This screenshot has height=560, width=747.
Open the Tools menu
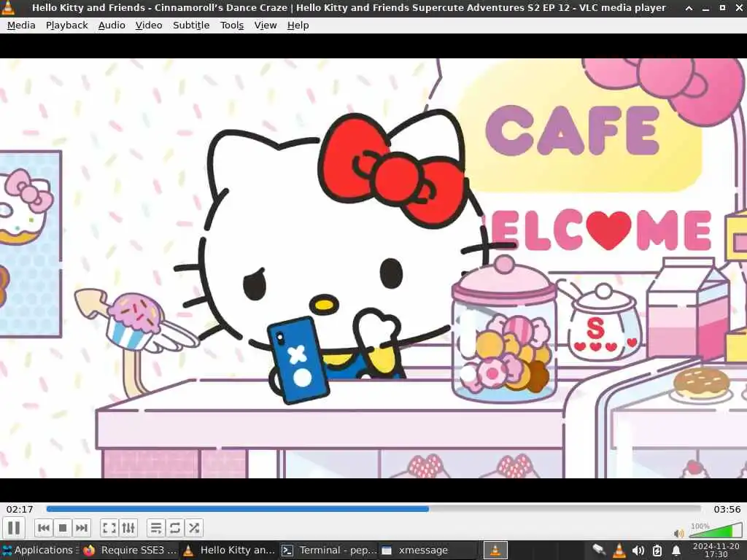click(231, 26)
